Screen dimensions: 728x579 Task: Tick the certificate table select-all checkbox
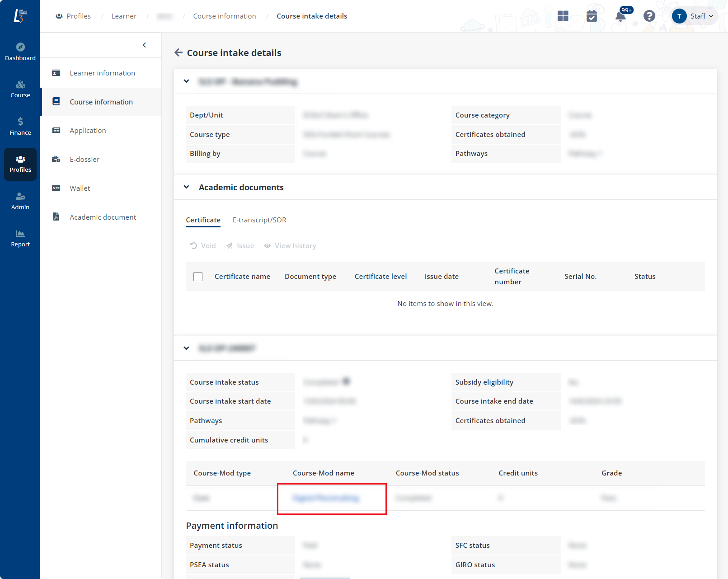pos(198,277)
